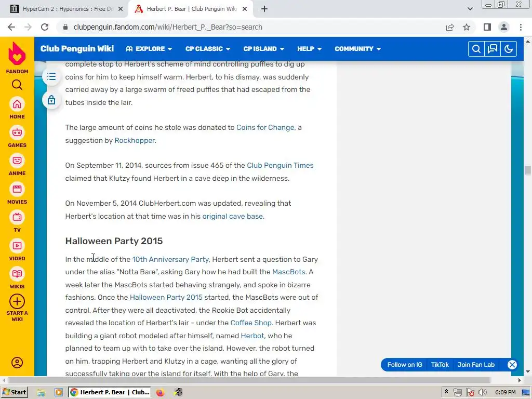The width and height of the screenshot is (532, 399).
Task: Close the Follow on IG banner
Action: point(512,365)
